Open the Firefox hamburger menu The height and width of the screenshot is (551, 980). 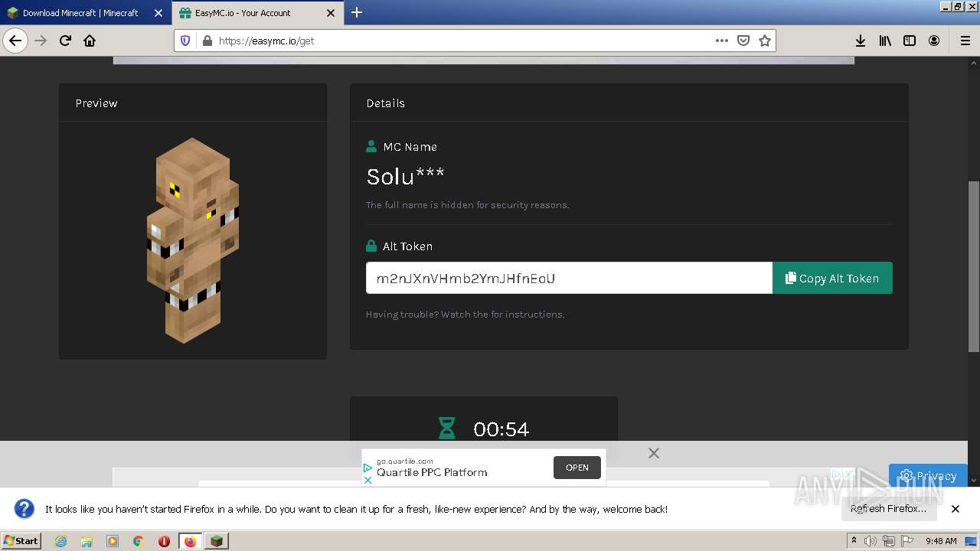click(x=965, y=41)
